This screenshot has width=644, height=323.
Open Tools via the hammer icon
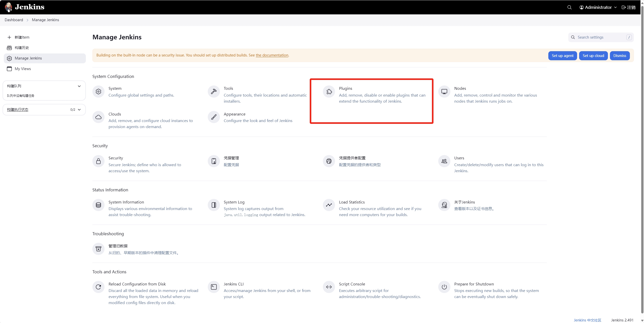coord(214,92)
